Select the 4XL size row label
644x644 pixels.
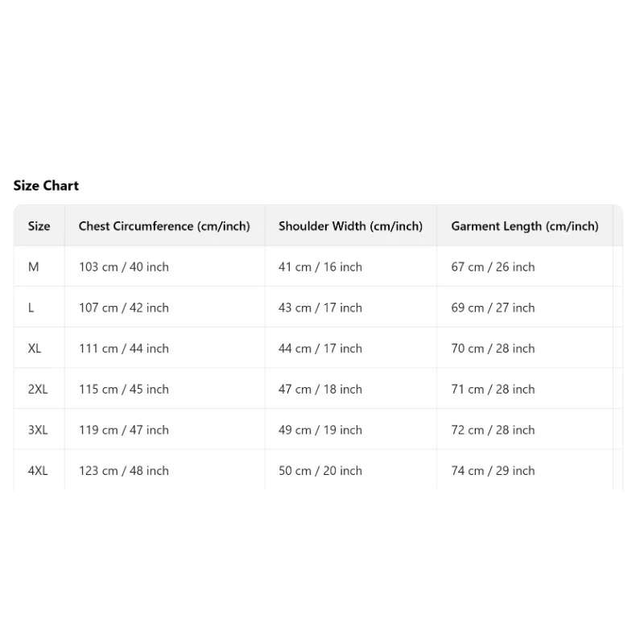(x=38, y=471)
